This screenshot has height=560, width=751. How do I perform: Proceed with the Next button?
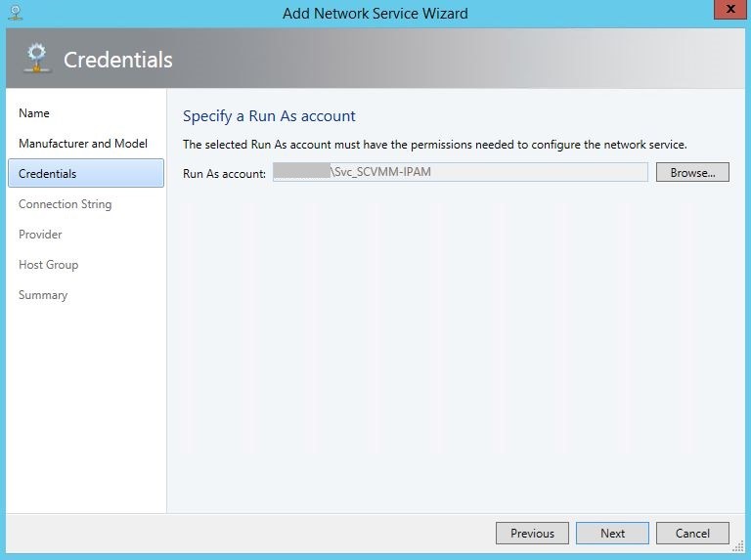(612, 534)
